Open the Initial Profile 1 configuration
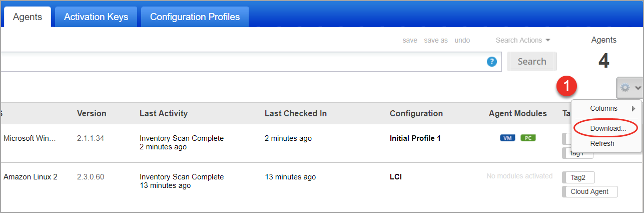 pos(415,138)
